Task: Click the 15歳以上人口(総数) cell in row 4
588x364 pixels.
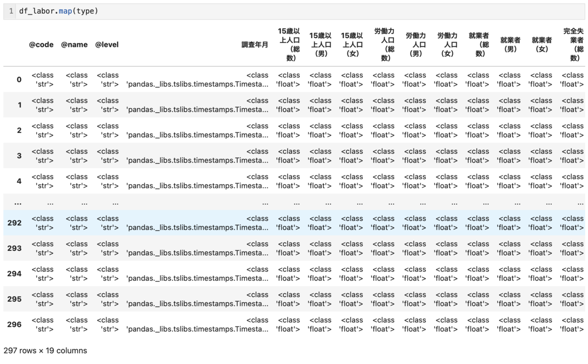Action: point(289,181)
